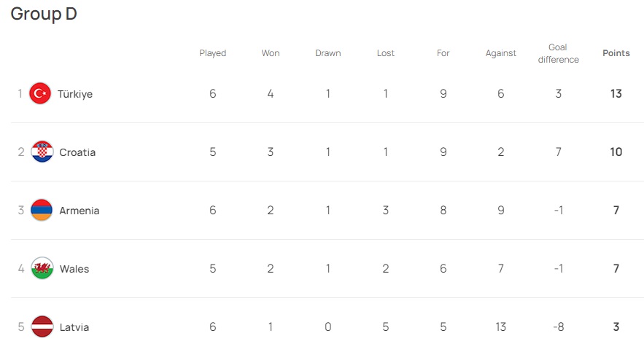Click the Group D heading
Viewport: 644px width, 352px height.
click(44, 14)
